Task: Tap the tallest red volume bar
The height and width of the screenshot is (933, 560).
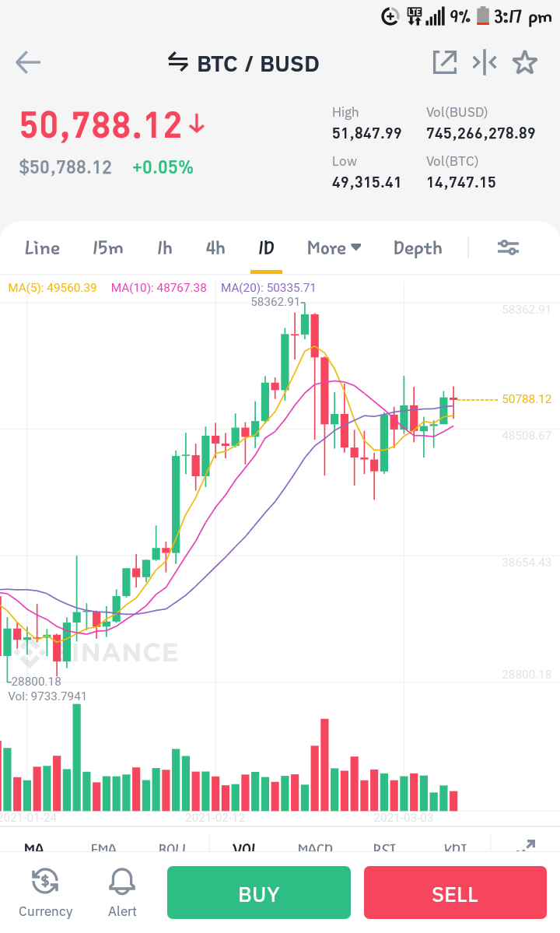Action: 324,765
